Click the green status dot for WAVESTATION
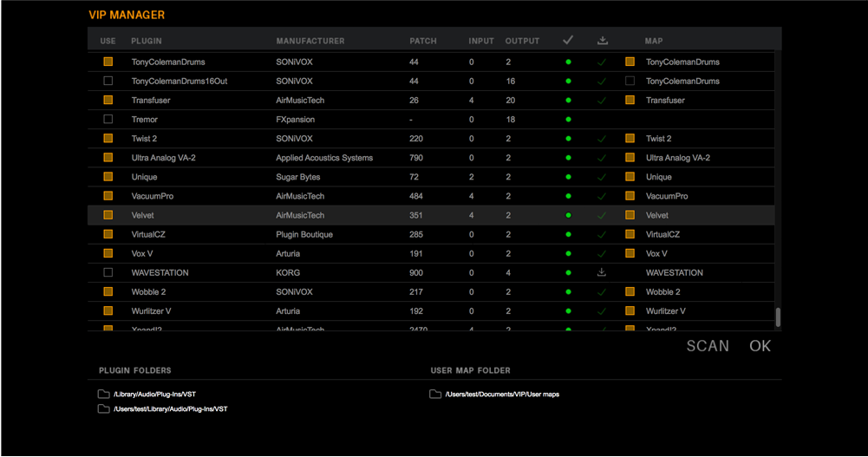Viewport: 868px width, 457px height. tap(568, 273)
